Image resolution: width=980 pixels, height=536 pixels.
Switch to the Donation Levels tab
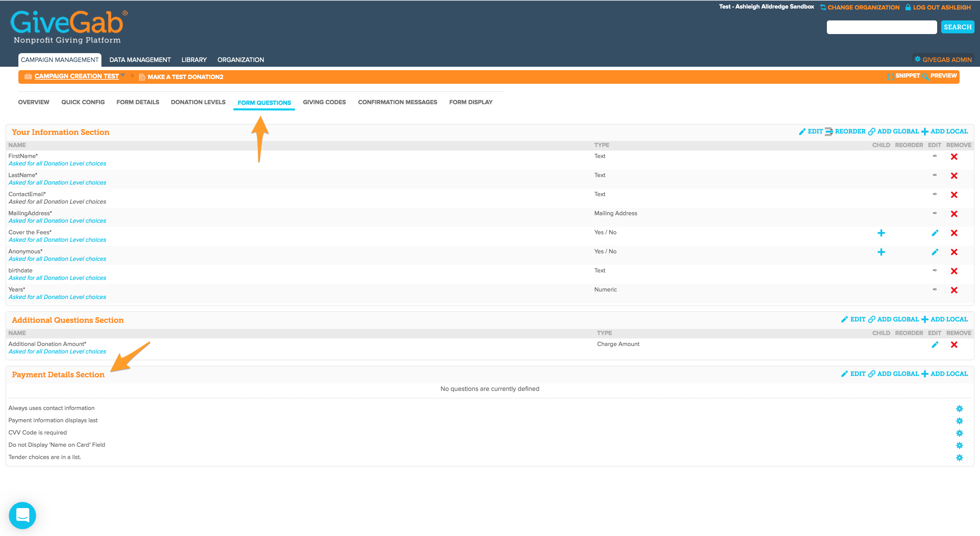pyautogui.click(x=198, y=102)
